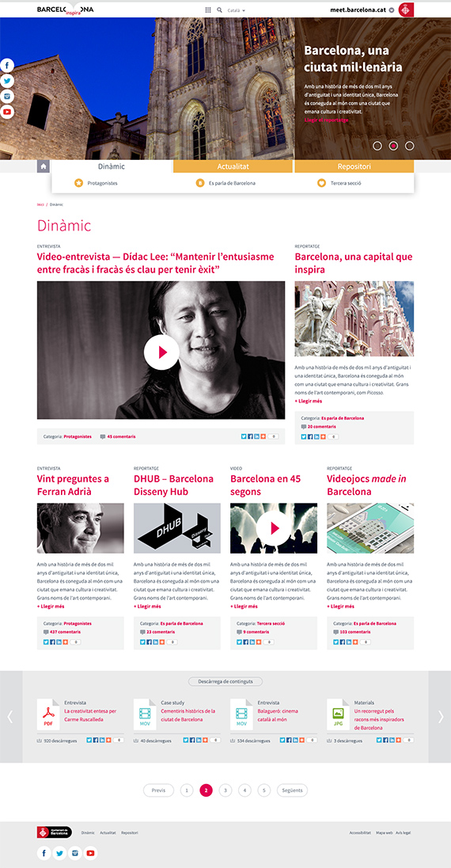Open the Ferran Adrià portrait thumbnail
The width and height of the screenshot is (451, 868).
coord(80,528)
